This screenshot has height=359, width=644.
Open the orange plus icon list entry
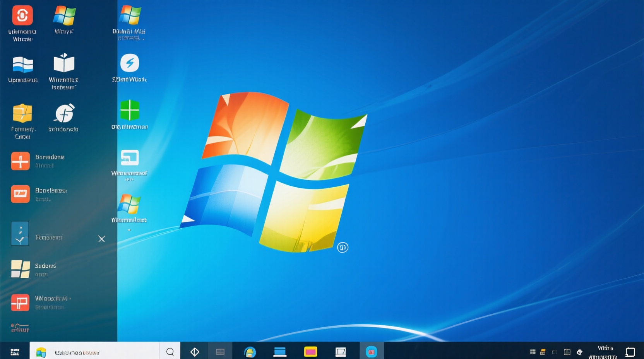point(20,161)
